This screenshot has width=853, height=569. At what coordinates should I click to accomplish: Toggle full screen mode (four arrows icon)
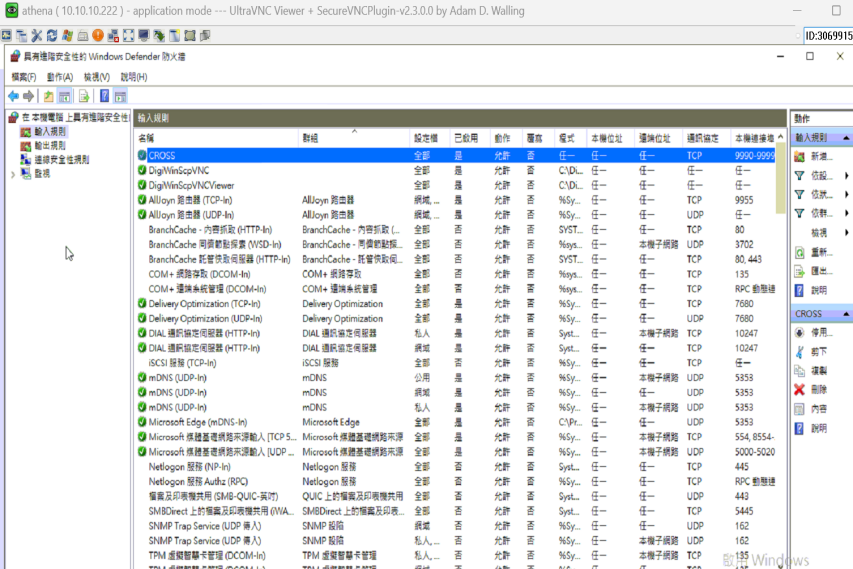click(x=128, y=36)
